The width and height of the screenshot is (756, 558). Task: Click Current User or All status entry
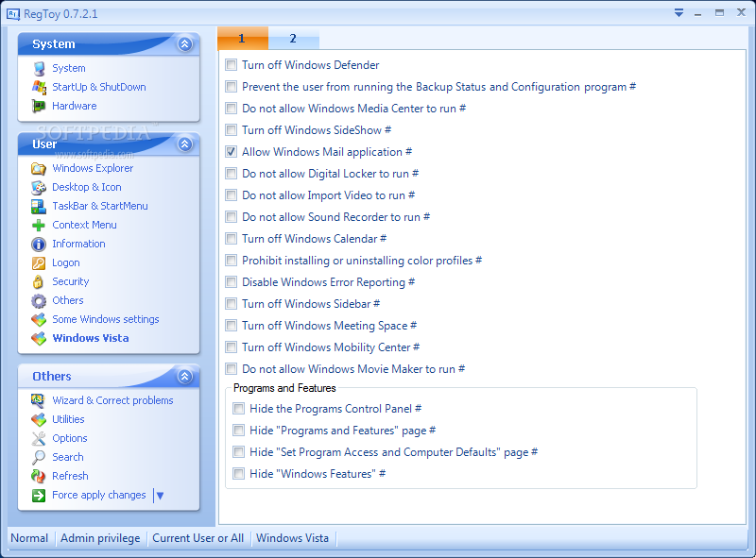[198, 538]
